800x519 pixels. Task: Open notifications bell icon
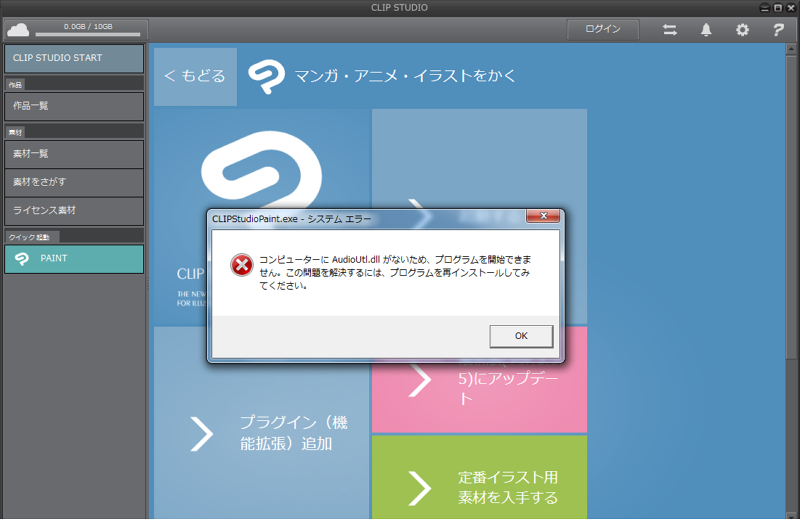pos(706,30)
